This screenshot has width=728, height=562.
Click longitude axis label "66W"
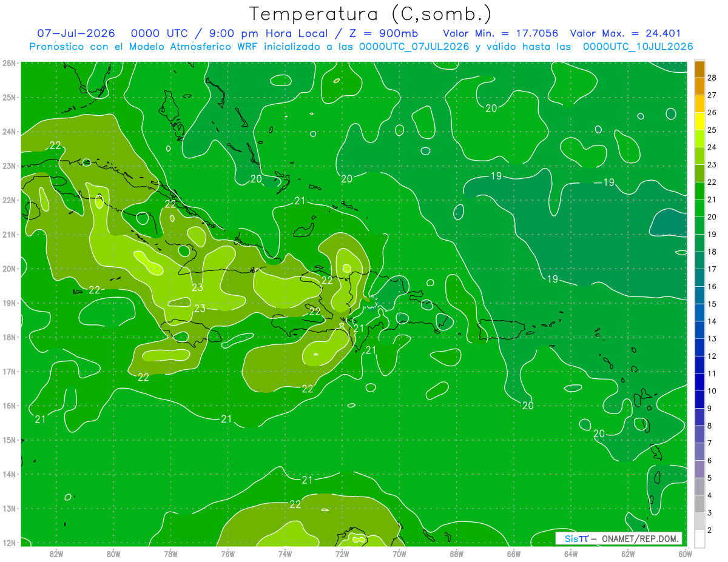click(514, 554)
